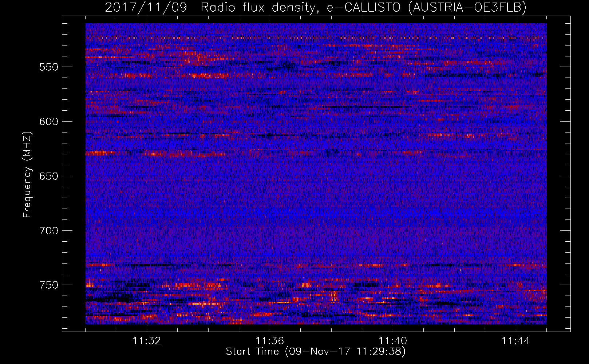The image size is (589, 364).
Task: Click the date 2017/11/09 in title
Action: 146,7
